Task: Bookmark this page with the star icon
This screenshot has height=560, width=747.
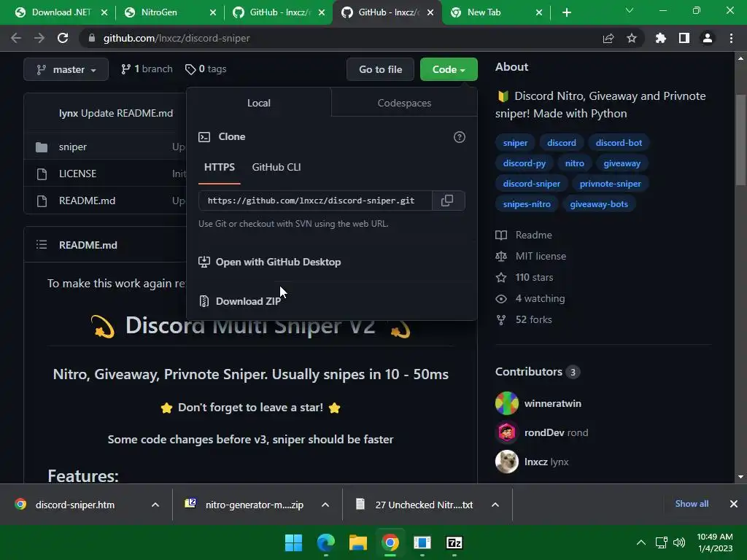Action: [632, 38]
